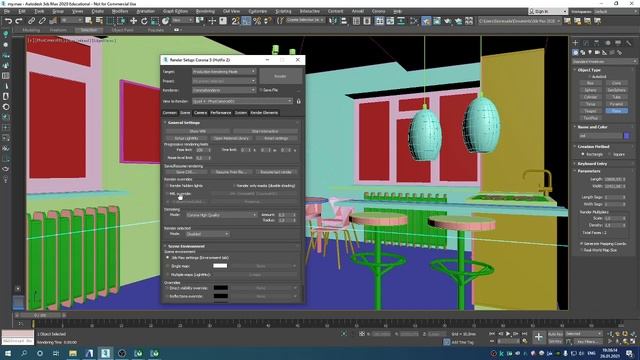Select the Geometry category icon in command panel

576,52
